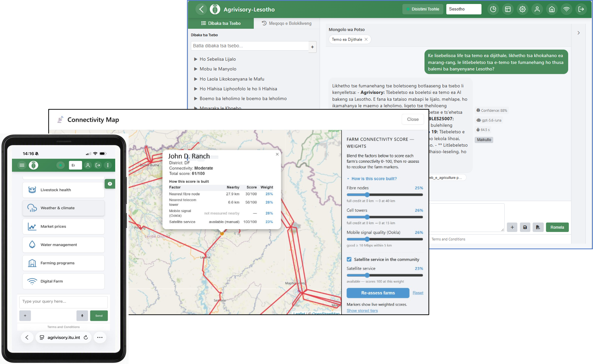Tap the three-dot menu in phone header
Viewport: 593px width, 364px height.
(x=108, y=165)
